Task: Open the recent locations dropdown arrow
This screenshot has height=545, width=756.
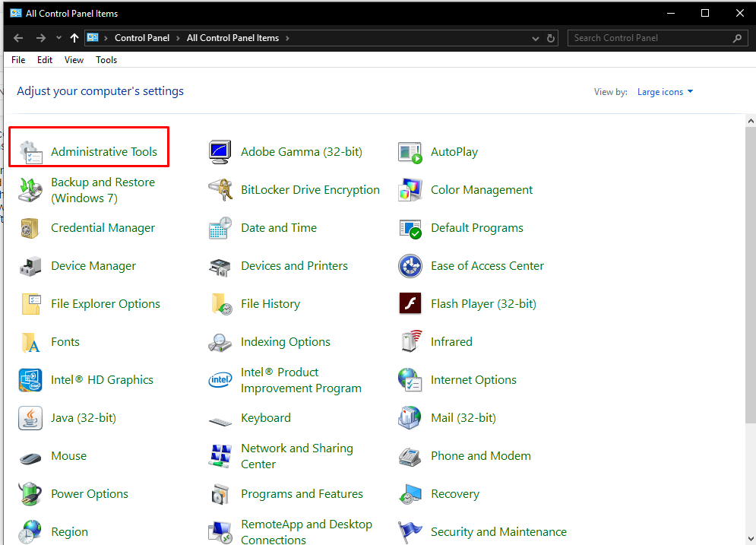Action: 59,37
